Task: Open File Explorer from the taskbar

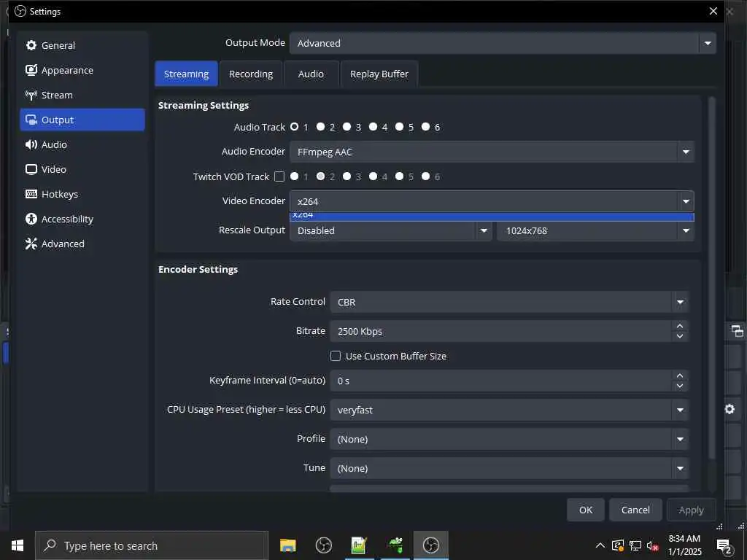Action: [287, 545]
